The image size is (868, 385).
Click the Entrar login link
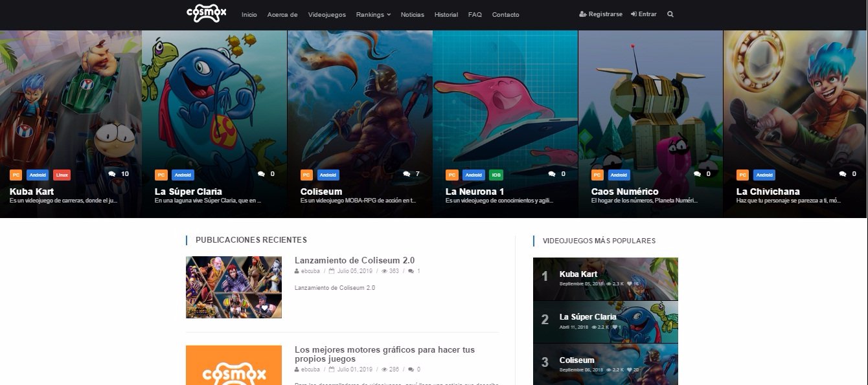pyautogui.click(x=643, y=14)
